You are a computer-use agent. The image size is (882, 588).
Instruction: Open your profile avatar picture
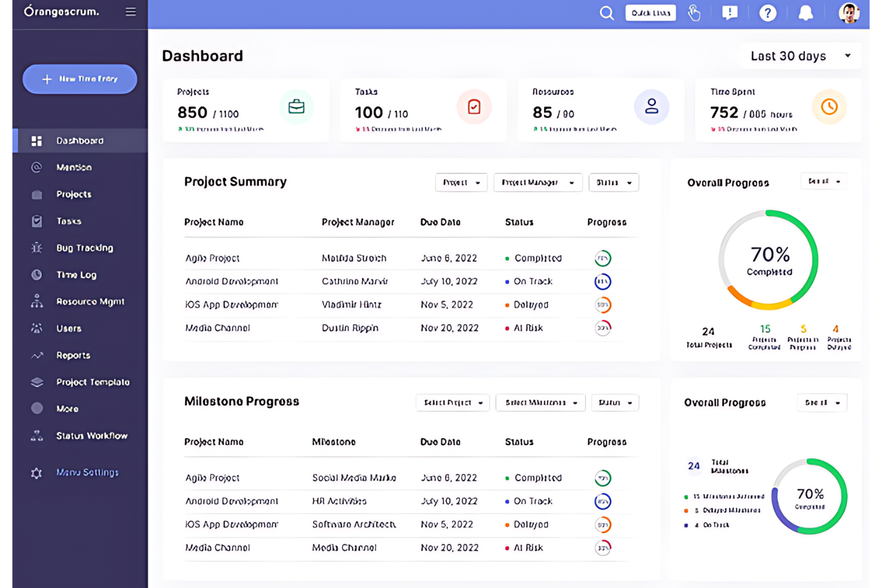point(849,13)
